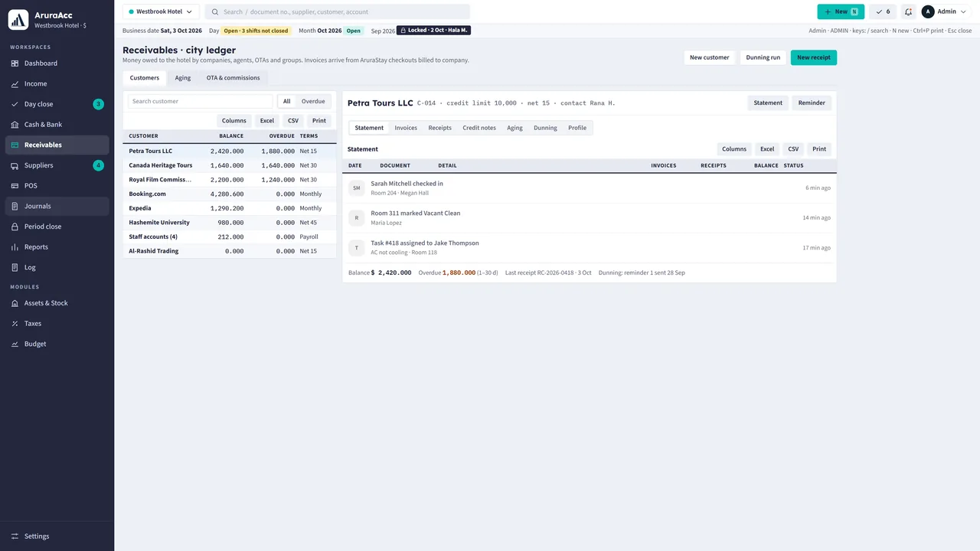This screenshot has width=980, height=551.
Task: Open the Journals document icon
Action: click(15, 206)
